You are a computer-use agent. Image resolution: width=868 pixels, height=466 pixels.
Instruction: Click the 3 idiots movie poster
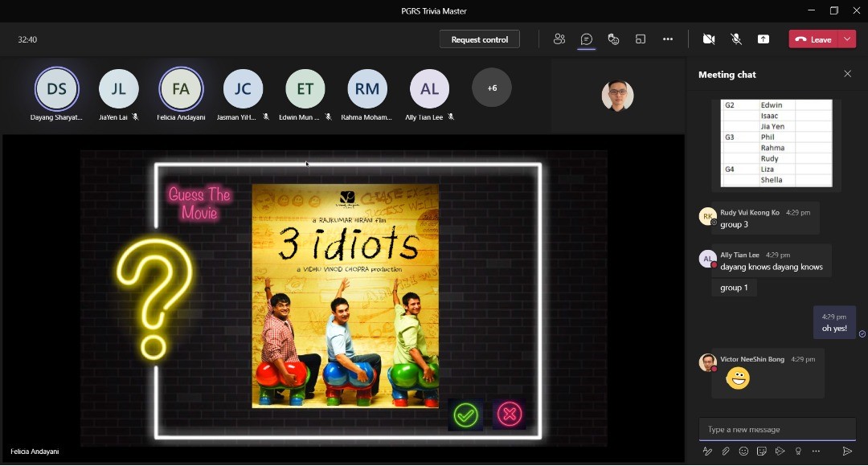click(346, 296)
